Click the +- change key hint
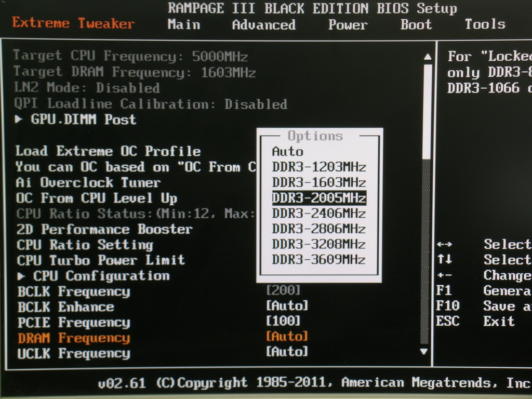The image size is (532, 399). point(444,275)
